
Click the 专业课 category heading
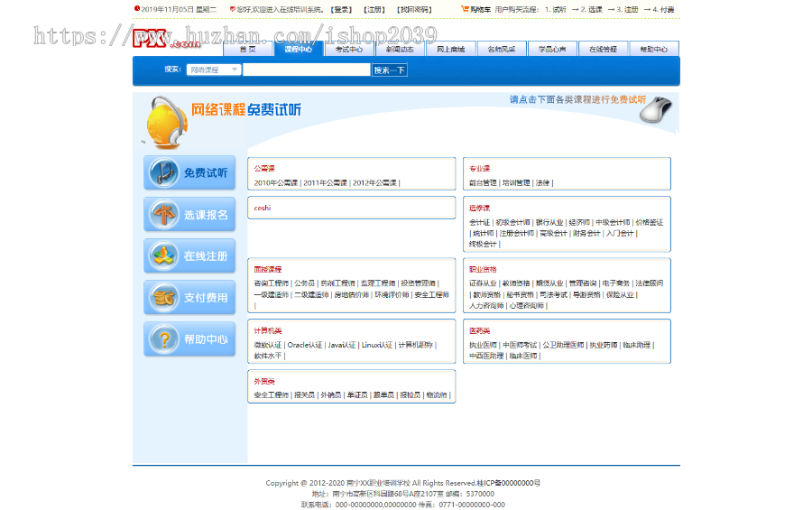pyautogui.click(x=480, y=169)
